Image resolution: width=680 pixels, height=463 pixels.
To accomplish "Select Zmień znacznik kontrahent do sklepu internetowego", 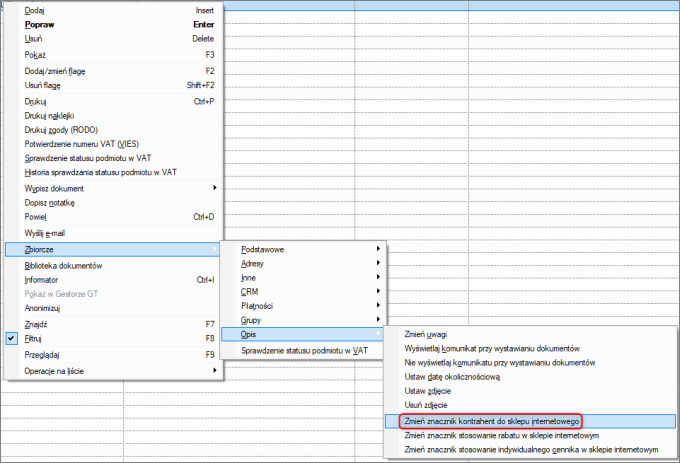I will coord(530,421).
